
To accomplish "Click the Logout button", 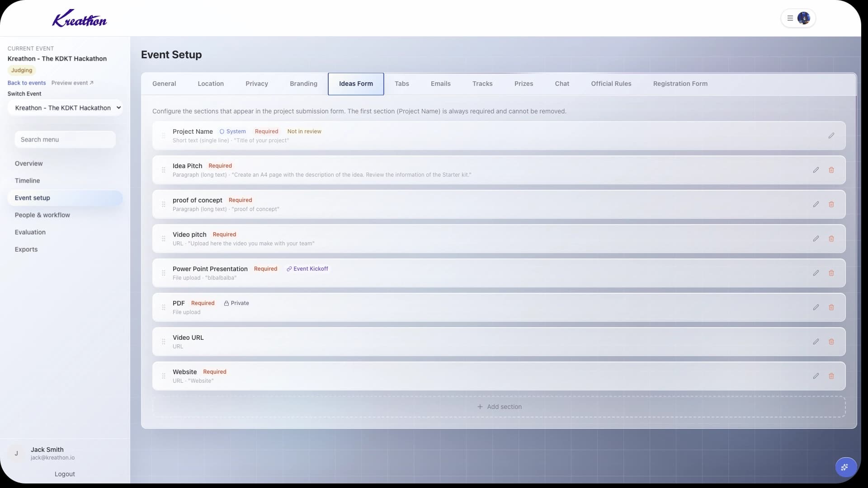I will point(65,474).
